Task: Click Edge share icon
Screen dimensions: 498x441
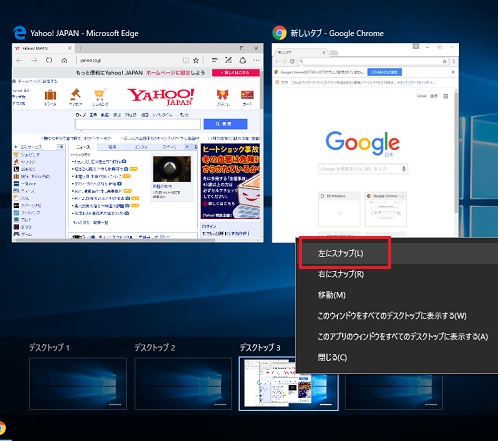Action: tap(243, 60)
